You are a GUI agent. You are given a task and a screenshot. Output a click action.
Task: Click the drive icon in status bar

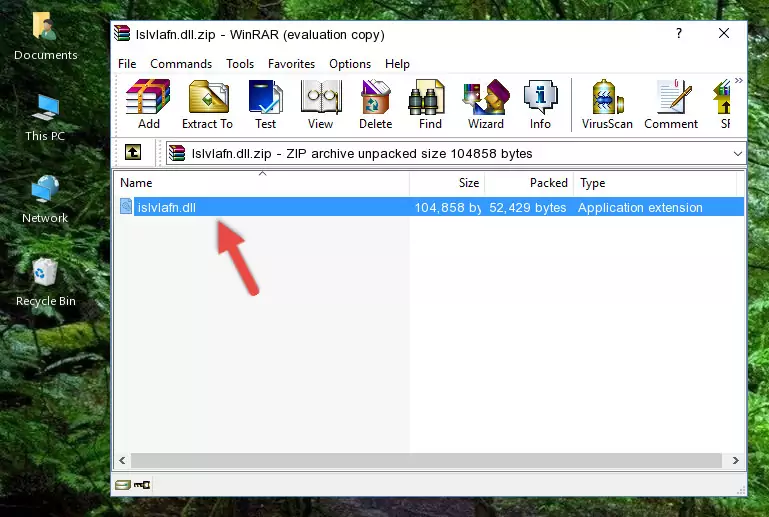pyautogui.click(x=123, y=485)
